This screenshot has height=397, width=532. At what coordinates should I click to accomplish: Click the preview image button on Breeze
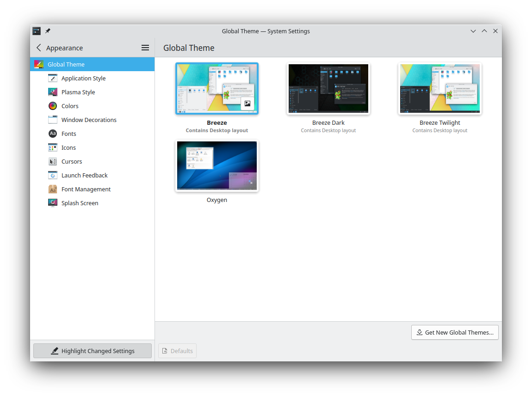click(247, 104)
